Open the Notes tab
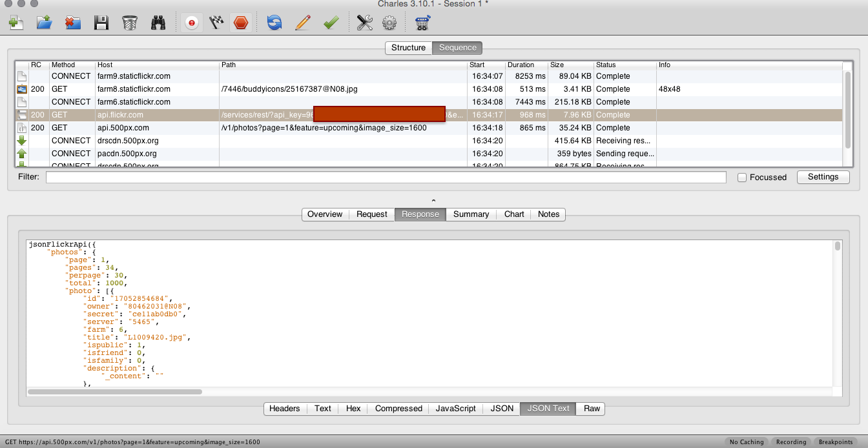 548,214
